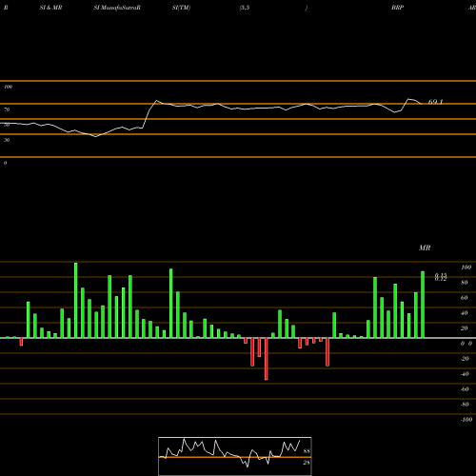Click the MR axis label -80
This screenshot has height=476, width=476.
pyautogui.click(x=465, y=405)
